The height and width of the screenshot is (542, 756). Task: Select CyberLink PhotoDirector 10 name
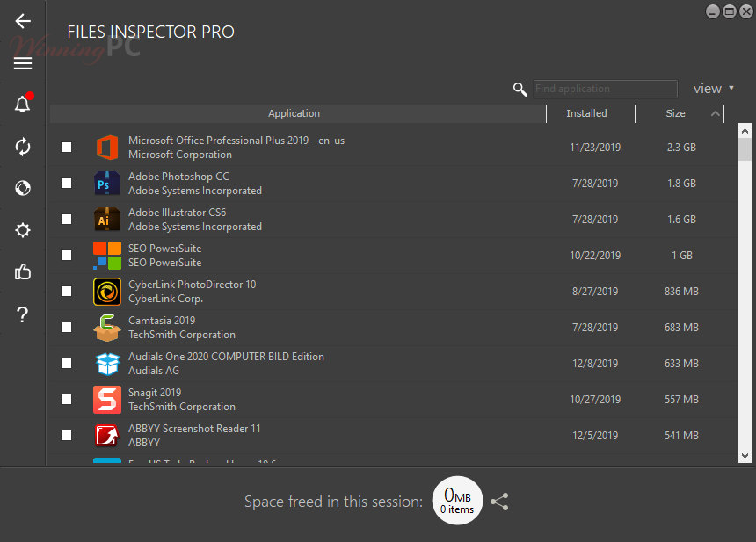point(192,285)
